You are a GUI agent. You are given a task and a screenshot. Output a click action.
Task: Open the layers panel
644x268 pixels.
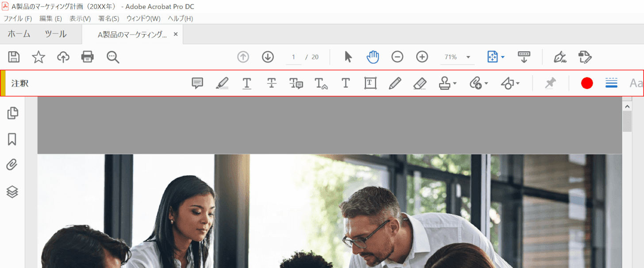coord(12,191)
